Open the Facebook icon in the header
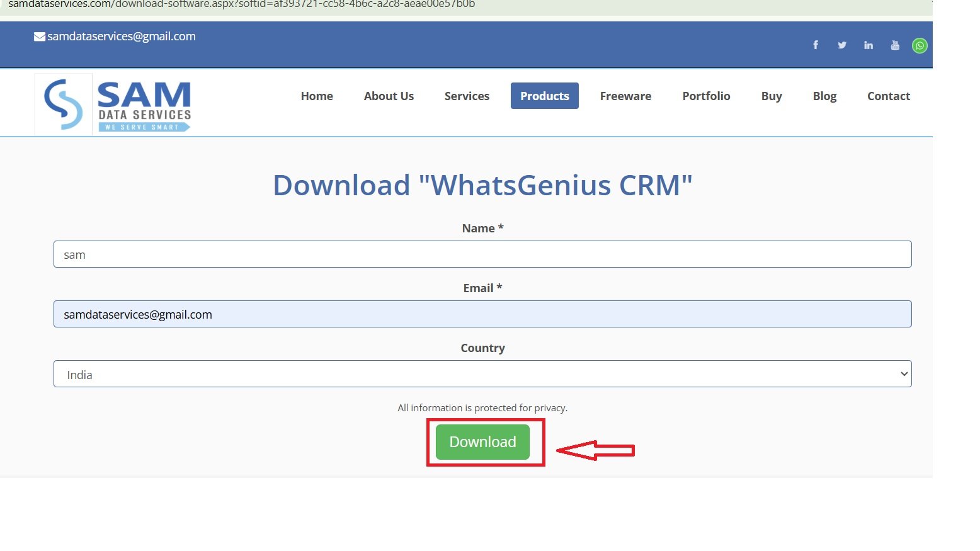The image size is (980, 551). click(816, 45)
